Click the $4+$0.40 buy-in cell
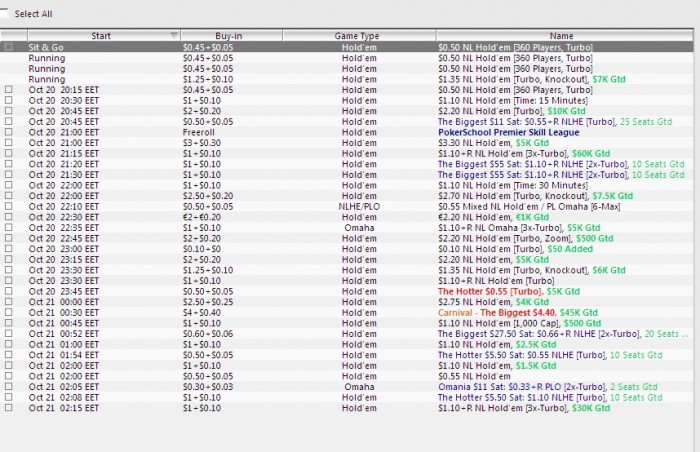Screen dimensions: 700x452 coord(202,313)
